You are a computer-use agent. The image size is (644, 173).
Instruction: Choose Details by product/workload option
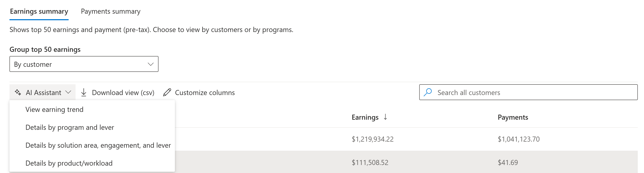coord(69,163)
